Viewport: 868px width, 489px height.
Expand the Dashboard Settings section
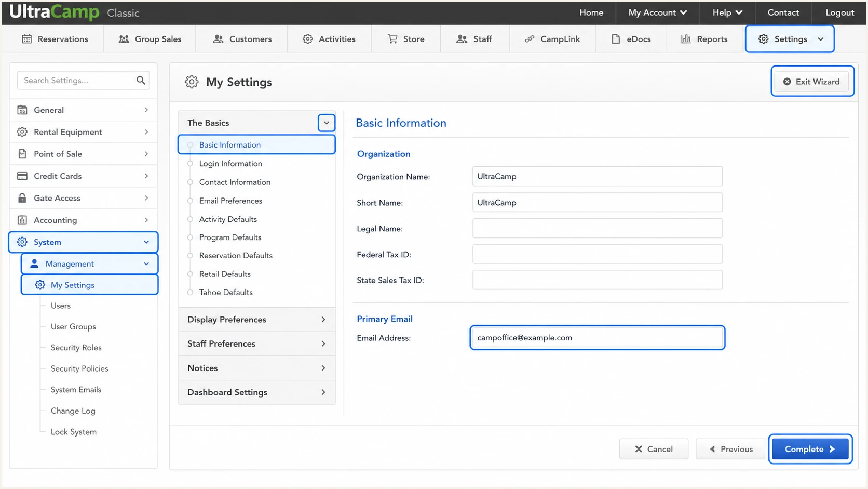tap(257, 392)
